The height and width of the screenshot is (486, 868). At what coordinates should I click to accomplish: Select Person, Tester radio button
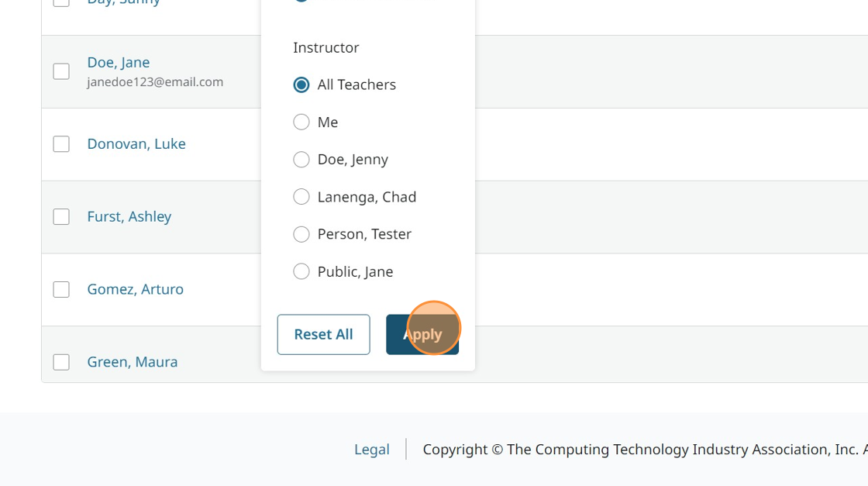pos(301,234)
